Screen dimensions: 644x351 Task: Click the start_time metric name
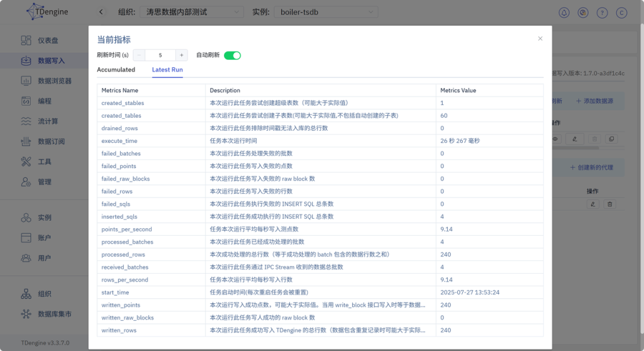point(115,292)
